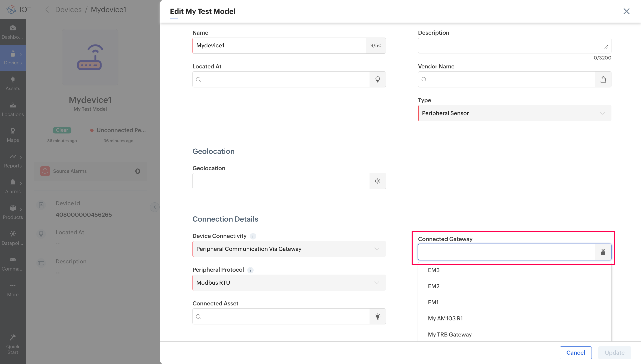Viewport: 641px width, 364px height.
Task: Open the Modbus RTU protocol dropdown
Action: [x=289, y=282]
